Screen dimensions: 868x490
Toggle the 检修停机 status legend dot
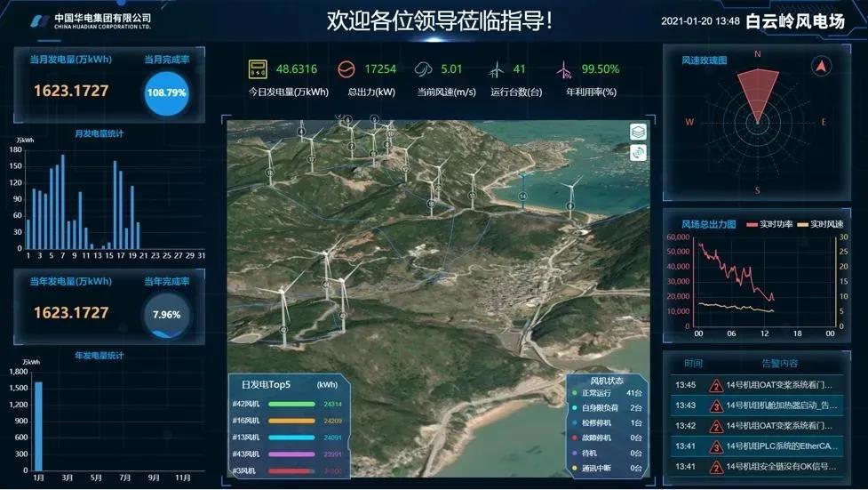click(x=575, y=423)
